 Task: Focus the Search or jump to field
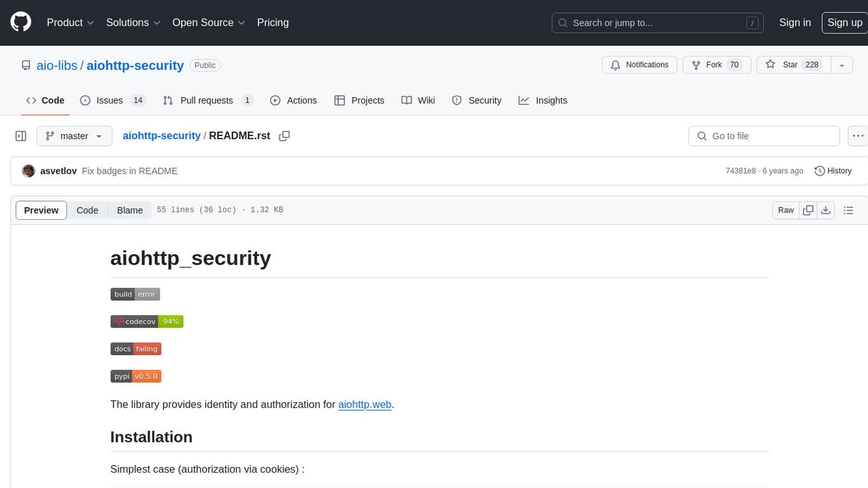[x=659, y=23]
